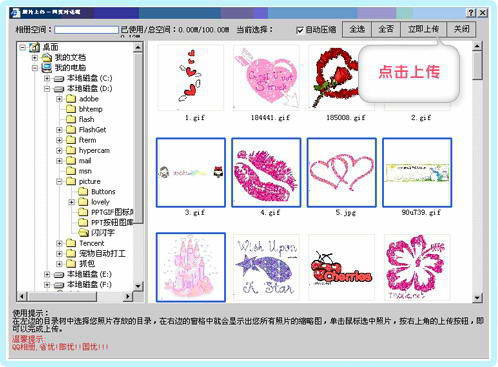This screenshot has width=498, height=367.
Task: Expand the 本地磁盘 (C:) node
Action: (47, 78)
